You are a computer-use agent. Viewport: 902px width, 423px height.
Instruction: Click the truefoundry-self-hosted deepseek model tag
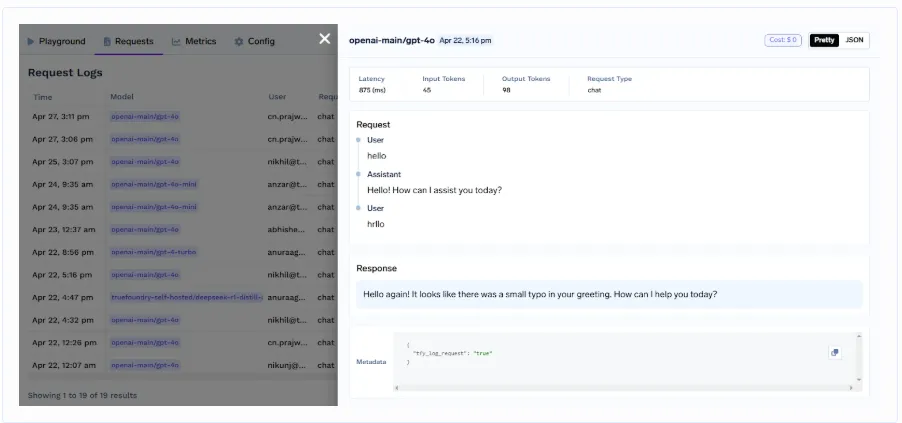186,298
